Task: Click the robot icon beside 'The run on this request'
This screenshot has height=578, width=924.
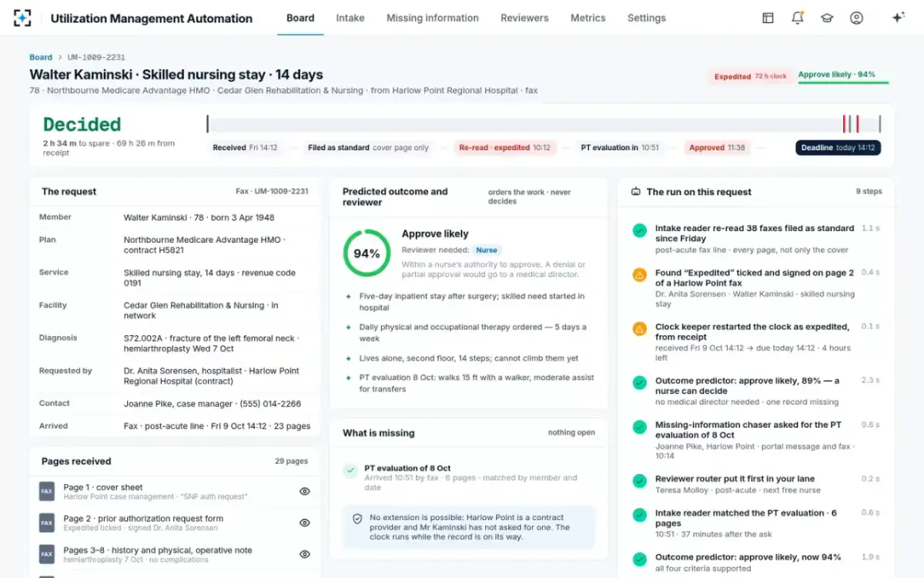Action: pyautogui.click(x=636, y=192)
